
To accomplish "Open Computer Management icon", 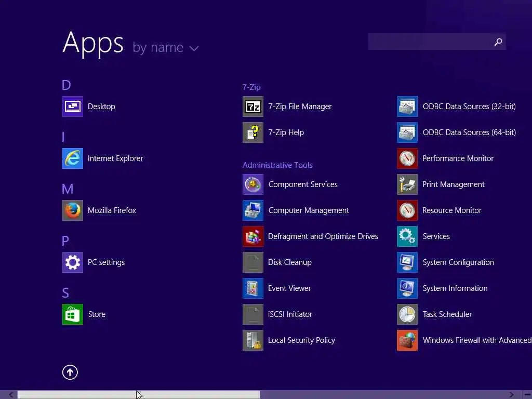I will click(253, 210).
